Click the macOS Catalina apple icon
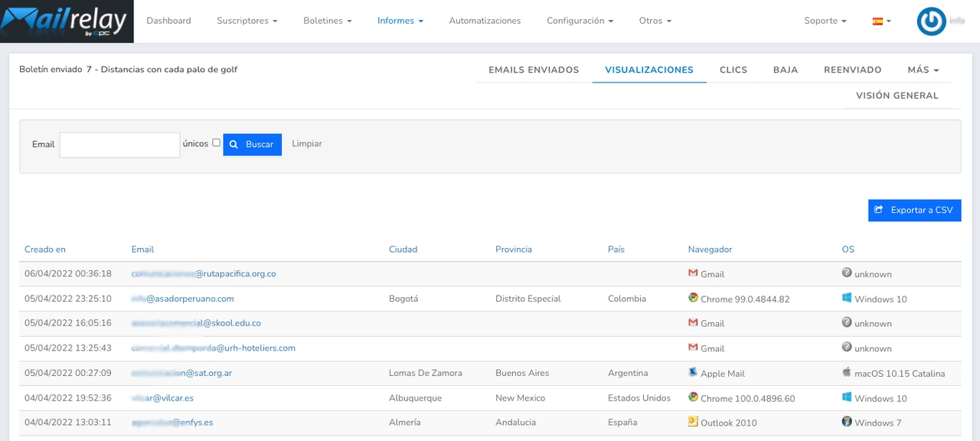The height and width of the screenshot is (441, 980). (847, 372)
